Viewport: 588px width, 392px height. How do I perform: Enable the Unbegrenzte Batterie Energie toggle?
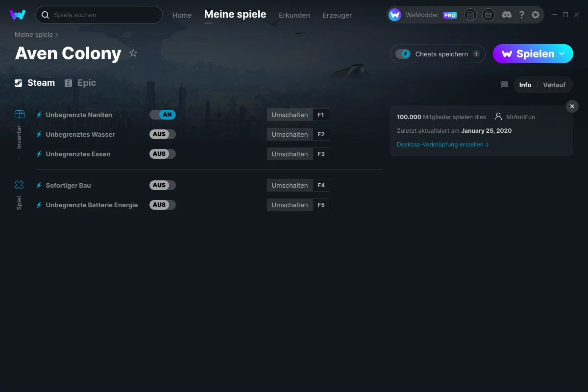click(163, 205)
